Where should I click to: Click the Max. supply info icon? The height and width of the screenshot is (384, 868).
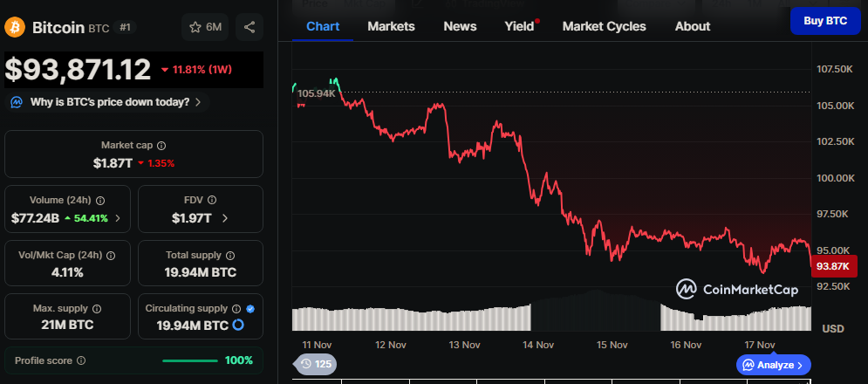(97, 309)
